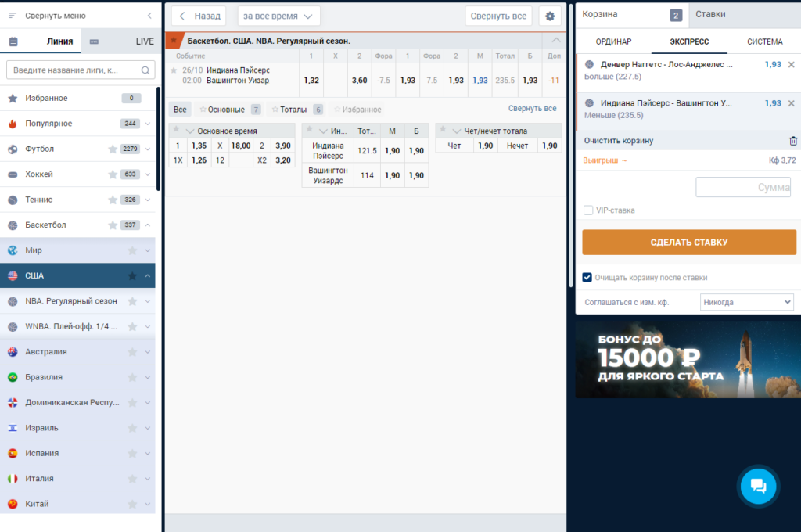801x532 pixels.
Task: Click star in Основное время market header
Action: click(176, 129)
